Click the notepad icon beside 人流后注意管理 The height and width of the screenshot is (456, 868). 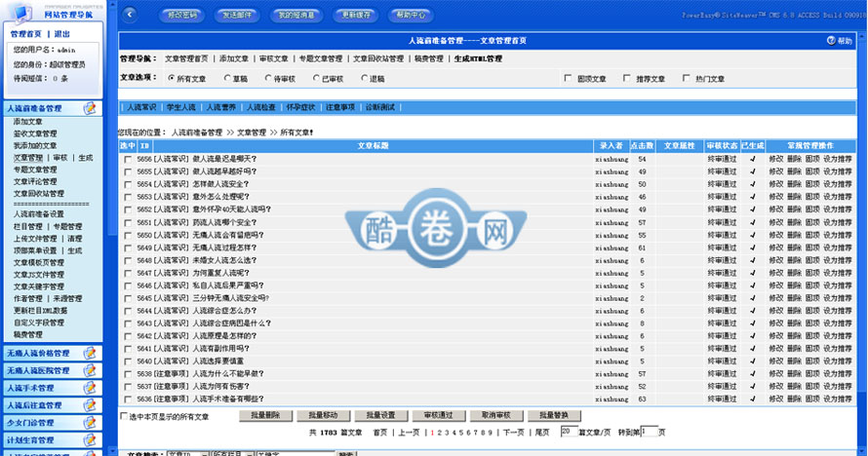pos(90,405)
